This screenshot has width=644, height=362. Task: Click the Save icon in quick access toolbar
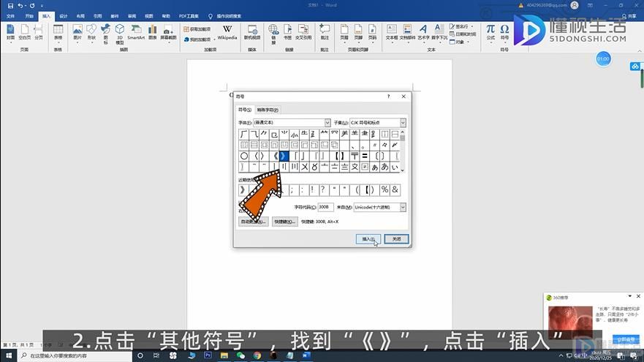10,6
